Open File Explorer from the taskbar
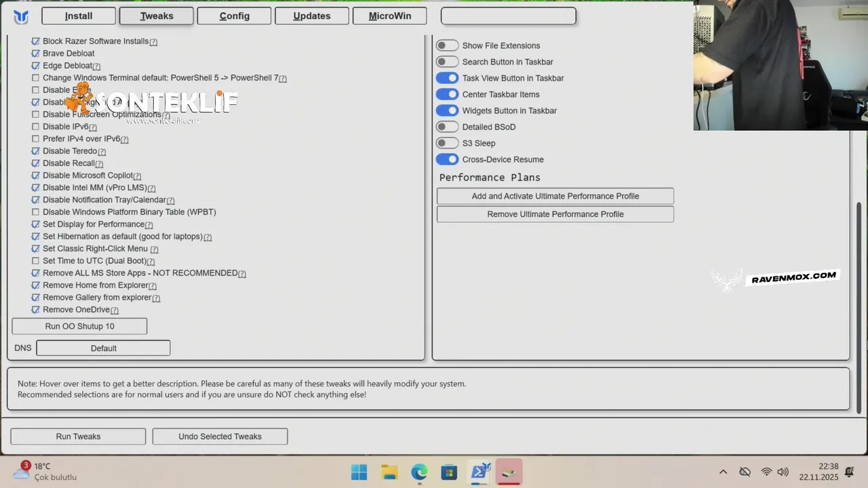Viewport: 868px width, 488px height. pyautogui.click(x=389, y=472)
